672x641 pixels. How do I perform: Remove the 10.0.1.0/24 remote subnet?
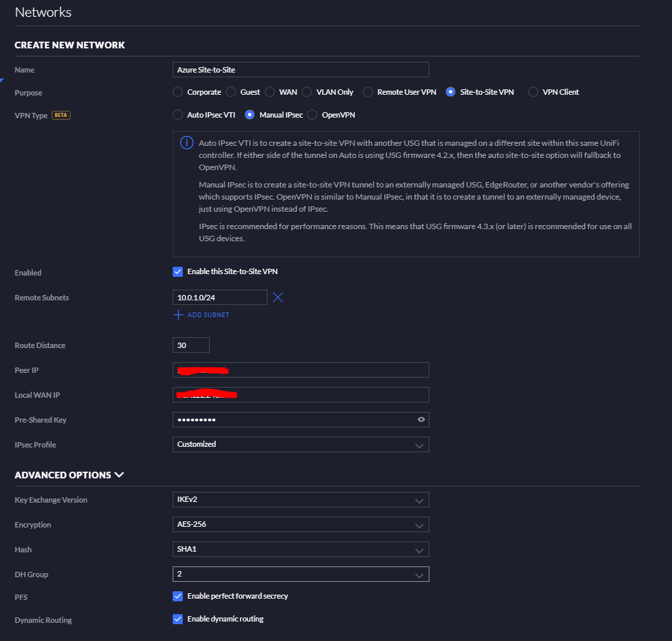tap(278, 297)
